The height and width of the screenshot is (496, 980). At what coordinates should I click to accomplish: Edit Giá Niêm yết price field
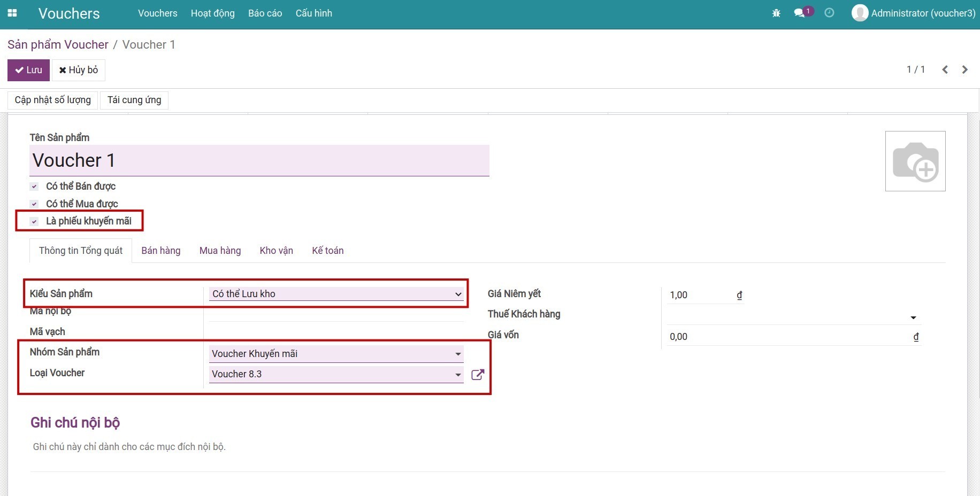[x=705, y=294]
